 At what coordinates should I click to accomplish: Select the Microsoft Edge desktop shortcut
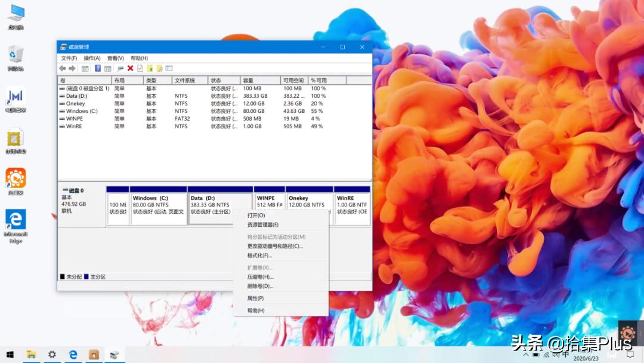point(16,226)
